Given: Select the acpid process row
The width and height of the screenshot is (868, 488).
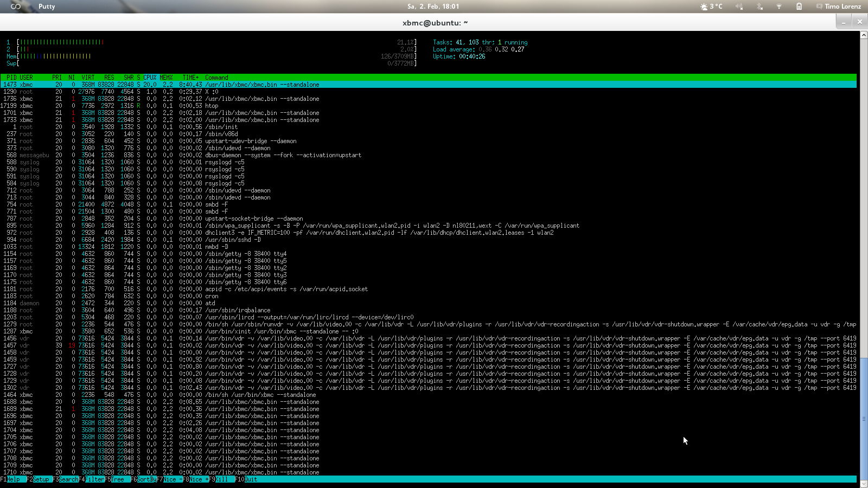Looking at the screenshot, I should click(x=429, y=289).
